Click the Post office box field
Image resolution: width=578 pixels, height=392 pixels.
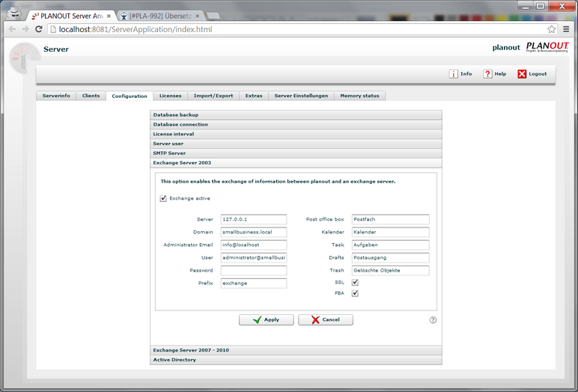pos(390,219)
